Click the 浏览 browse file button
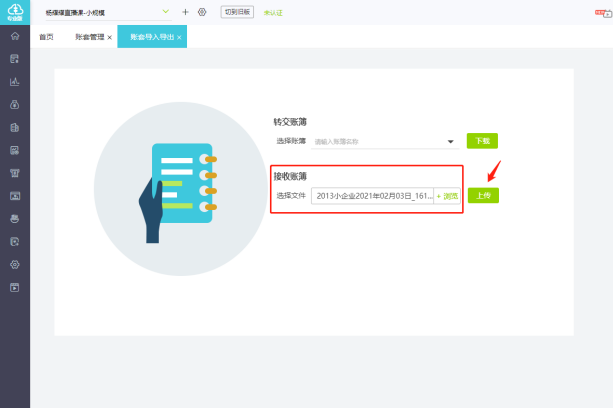Screen dimensions: 613x408 point(447,196)
